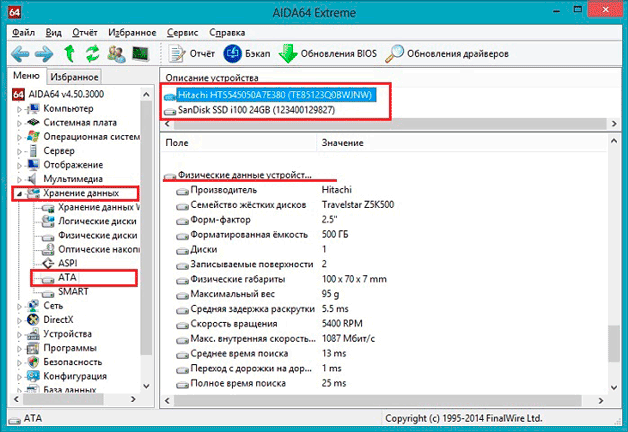Select Hitachi HTS545050A7E380 device entry
Viewport: 628px width, 432px height.
click(x=275, y=95)
